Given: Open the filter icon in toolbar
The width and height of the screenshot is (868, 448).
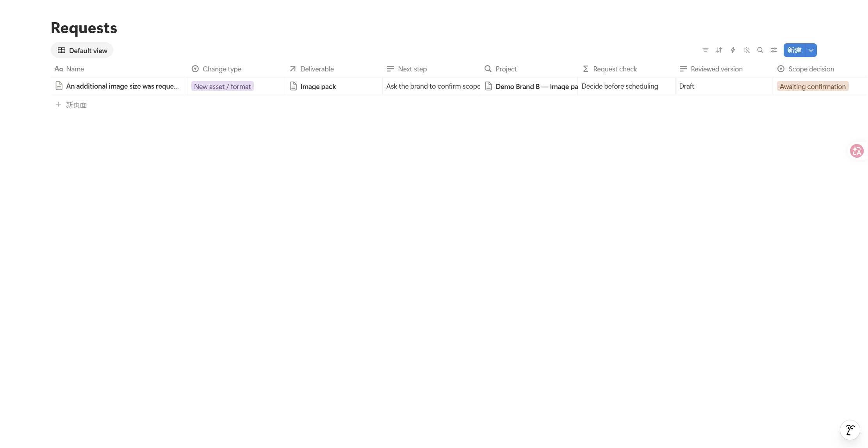Looking at the screenshot, I should [x=705, y=50].
